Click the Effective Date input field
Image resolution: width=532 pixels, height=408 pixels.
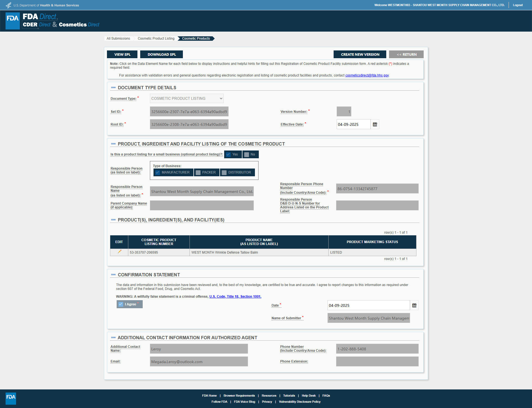(x=353, y=124)
